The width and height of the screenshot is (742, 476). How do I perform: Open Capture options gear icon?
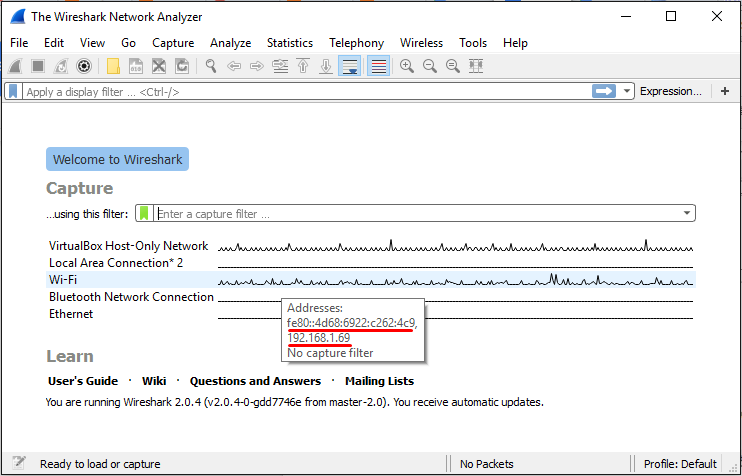pyautogui.click(x=84, y=66)
